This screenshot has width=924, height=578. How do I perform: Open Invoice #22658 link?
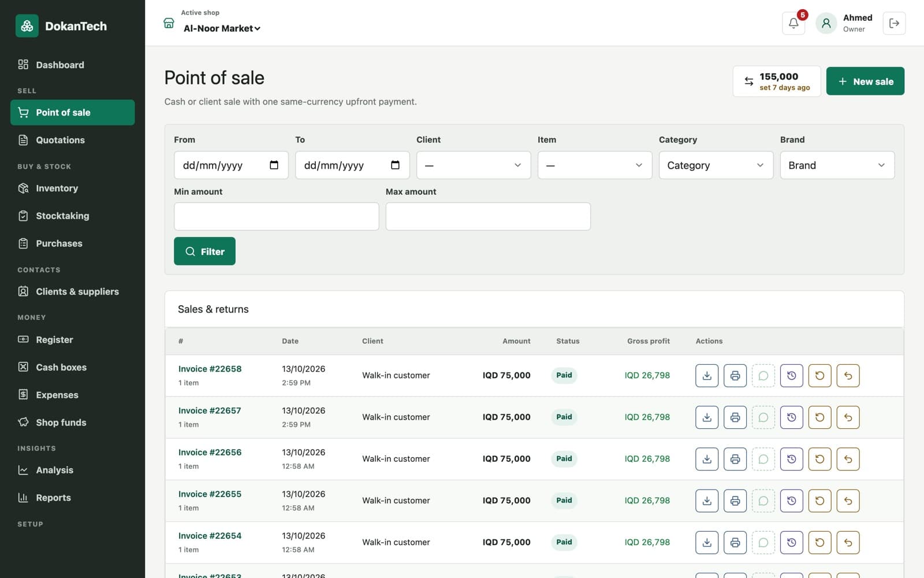point(210,369)
